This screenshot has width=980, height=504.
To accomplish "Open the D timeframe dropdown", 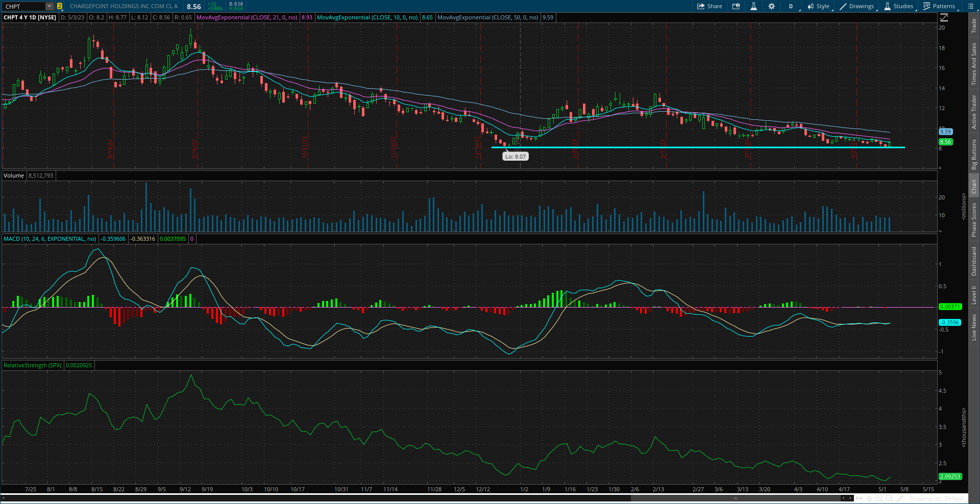I will pyautogui.click(x=792, y=6).
